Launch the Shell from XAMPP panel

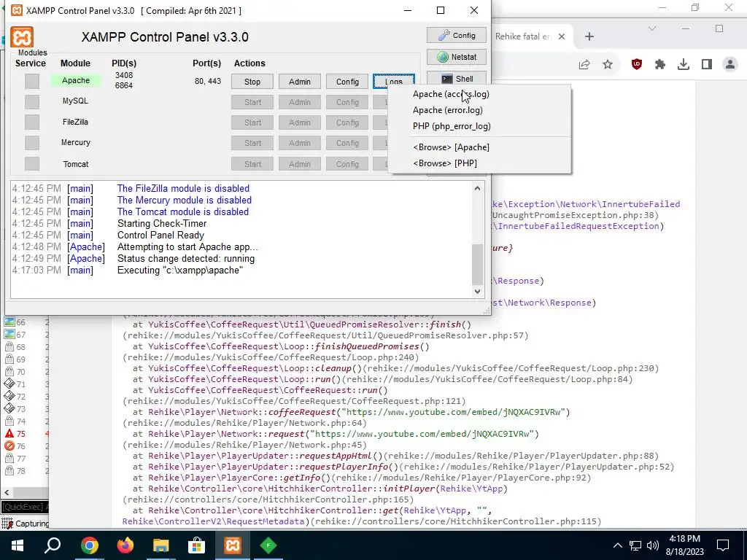(457, 79)
